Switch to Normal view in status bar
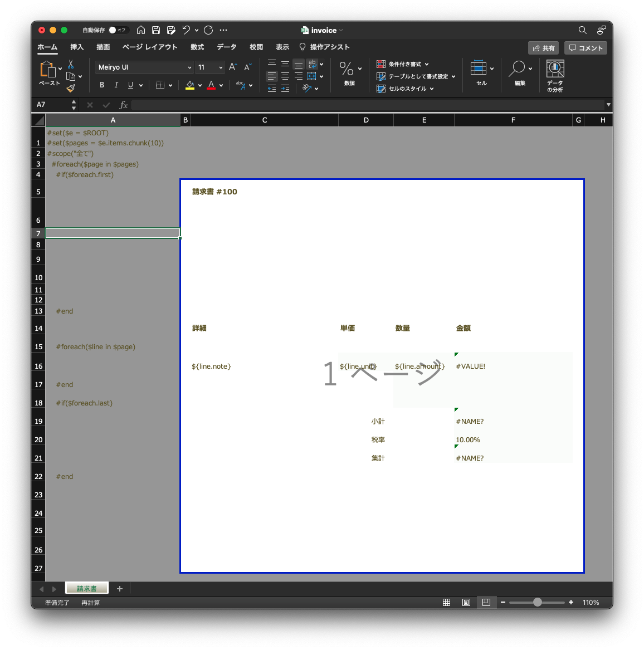The width and height of the screenshot is (644, 650). (x=447, y=602)
